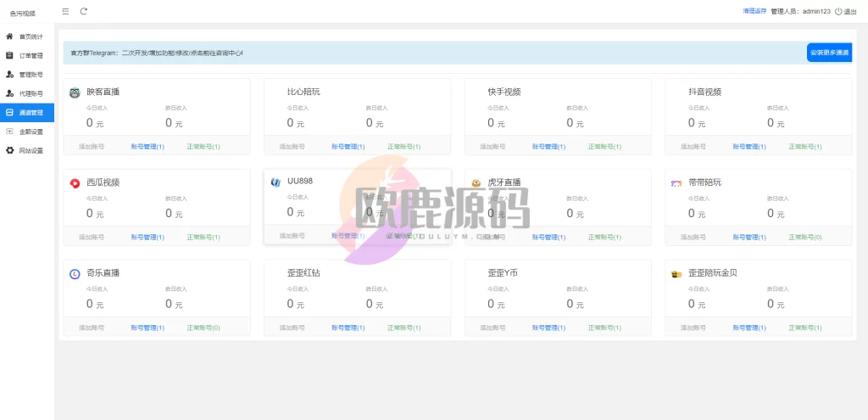Screen dimensions: 868x420
Task: Click the user icon beside 代理账号
Action: coord(9,93)
